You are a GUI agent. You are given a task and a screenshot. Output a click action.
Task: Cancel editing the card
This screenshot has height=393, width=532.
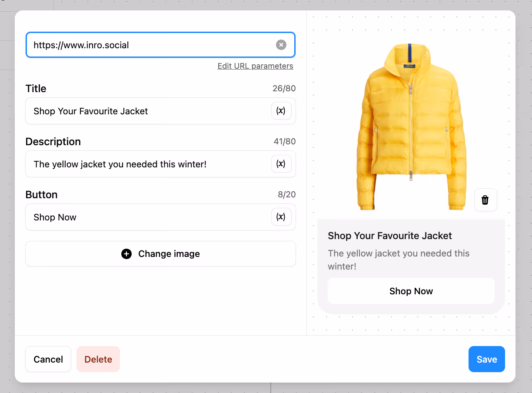48,359
